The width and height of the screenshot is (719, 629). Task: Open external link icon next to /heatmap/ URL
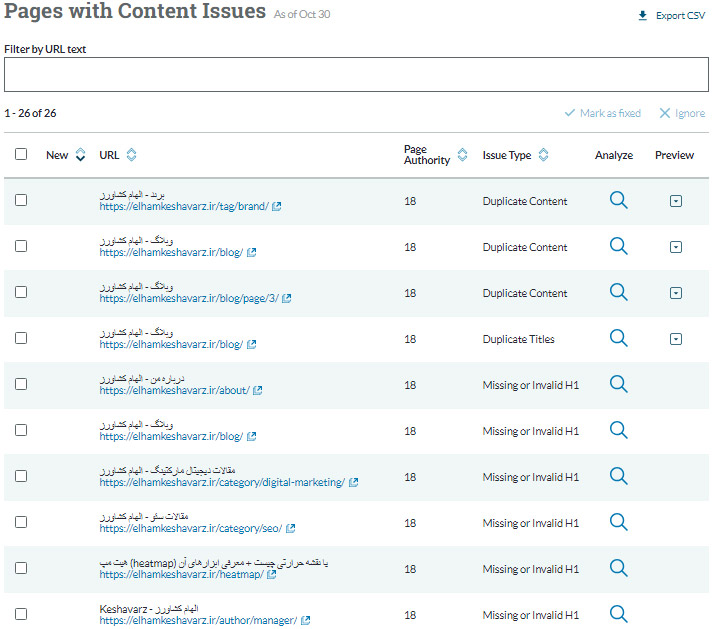coord(273,575)
